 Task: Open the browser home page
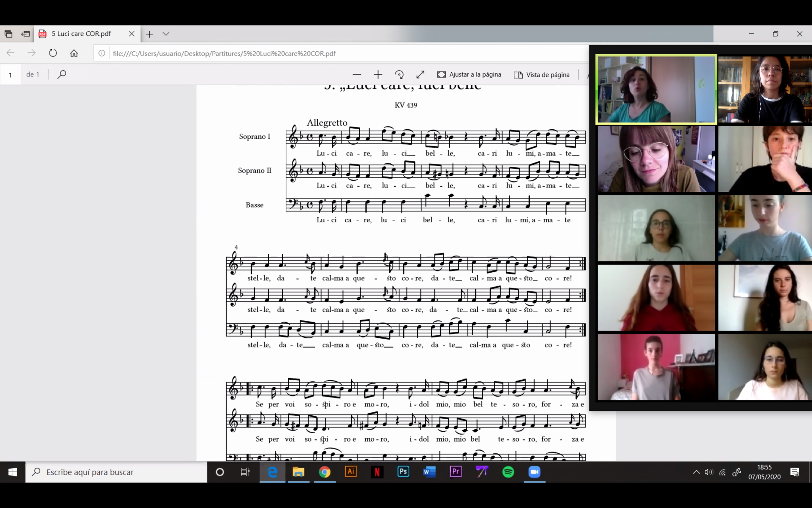pos(74,53)
